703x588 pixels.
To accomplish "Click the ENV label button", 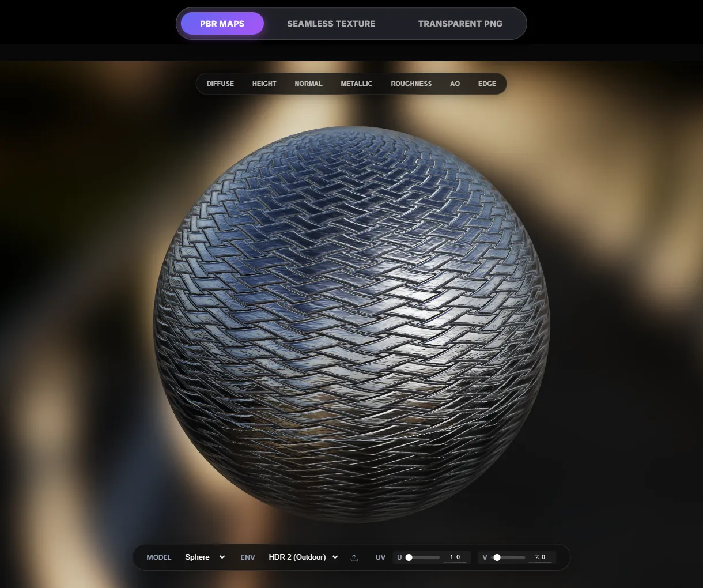I will [247, 557].
